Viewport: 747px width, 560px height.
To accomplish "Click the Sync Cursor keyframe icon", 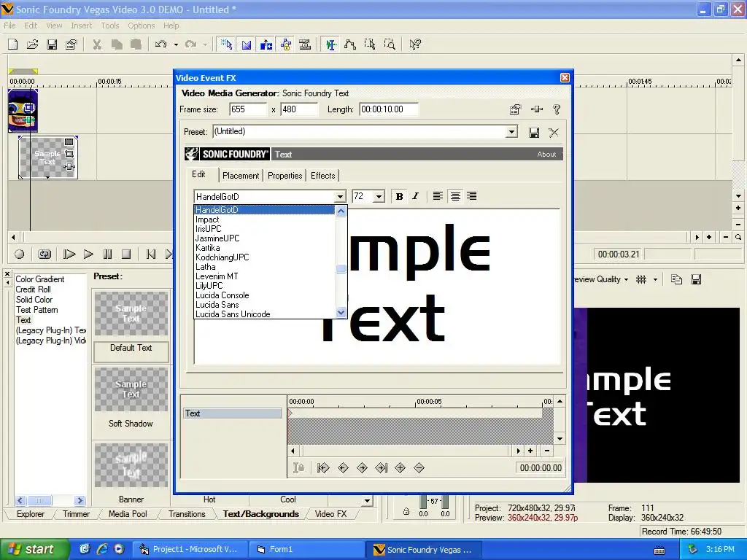I will [x=298, y=468].
